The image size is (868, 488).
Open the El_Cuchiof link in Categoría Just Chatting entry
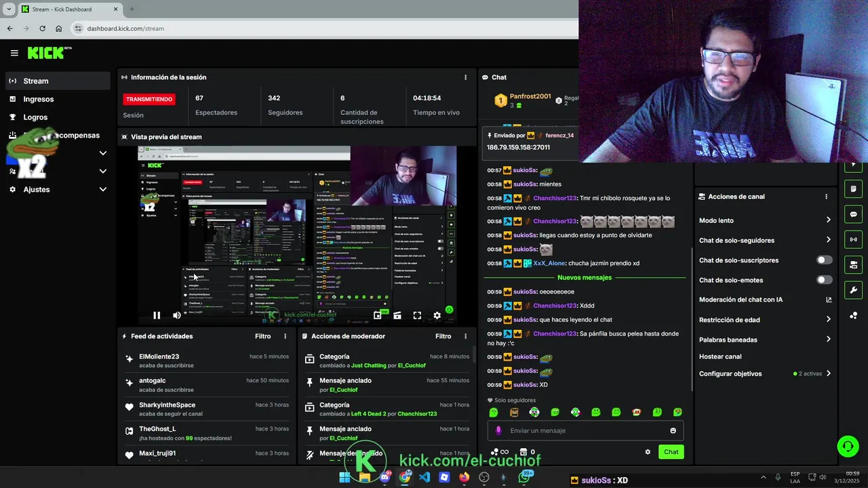pyautogui.click(x=412, y=365)
